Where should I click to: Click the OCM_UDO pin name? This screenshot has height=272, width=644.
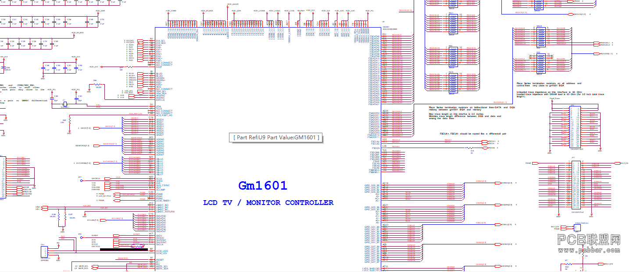(x=162, y=251)
